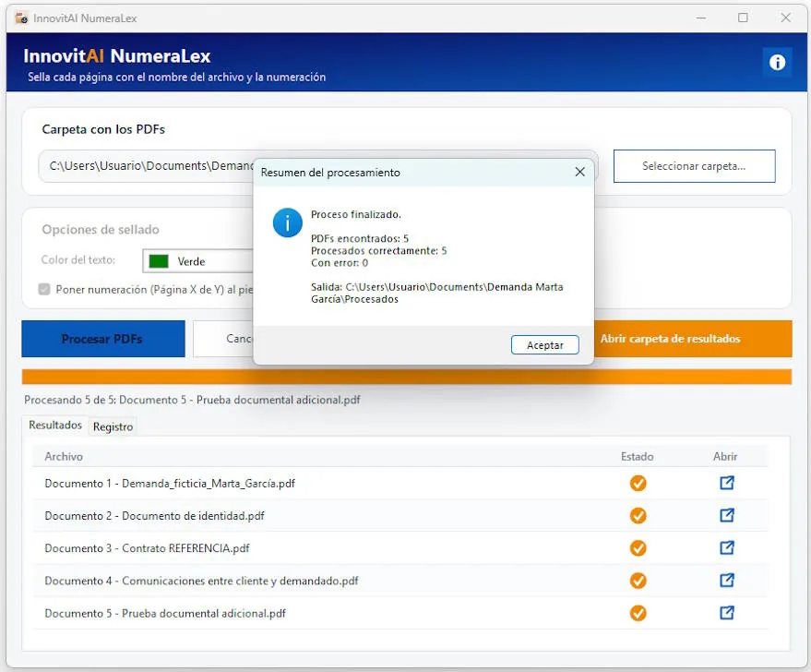Screen dimensions: 811x672
Task: Click the 'Opciones de sellado' heading
Action: 101,230
